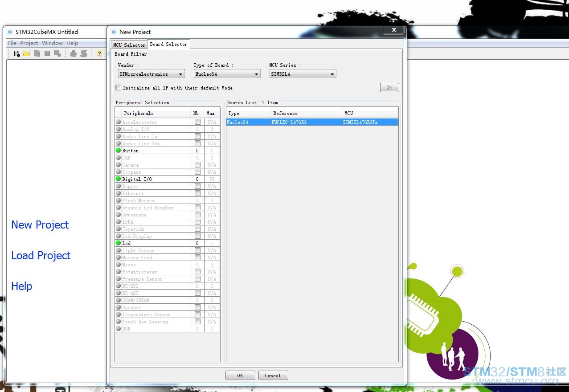Click the gray status dot beside Analog I/O
The height and width of the screenshot is (392, 569).
coord(118,129)
